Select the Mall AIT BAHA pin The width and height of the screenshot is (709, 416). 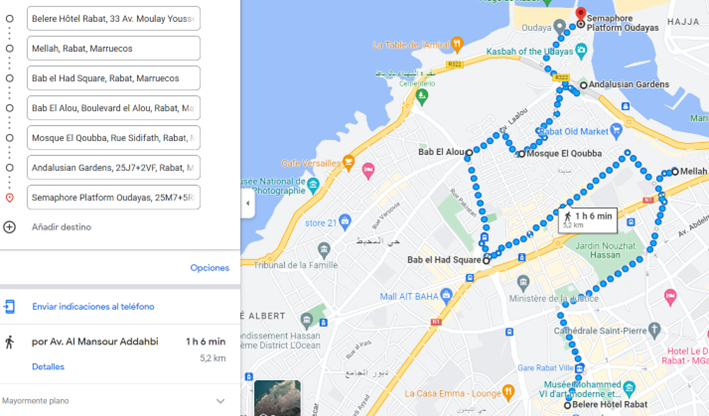point(446,295)
